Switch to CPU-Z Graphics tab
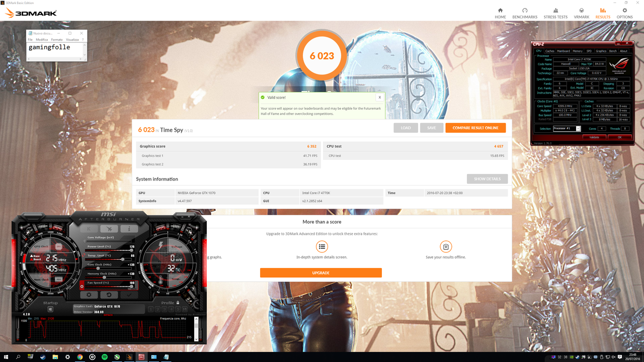 [x=601, y=51]
